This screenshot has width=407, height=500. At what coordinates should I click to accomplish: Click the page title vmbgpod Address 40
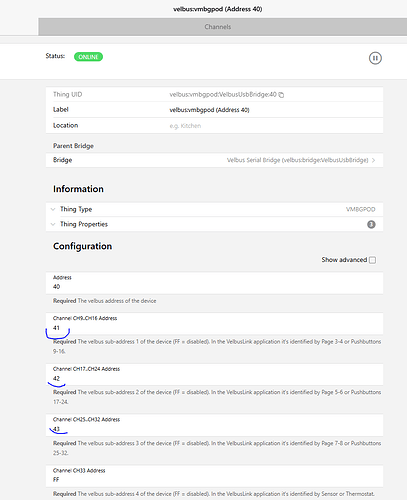pos(218,9)
